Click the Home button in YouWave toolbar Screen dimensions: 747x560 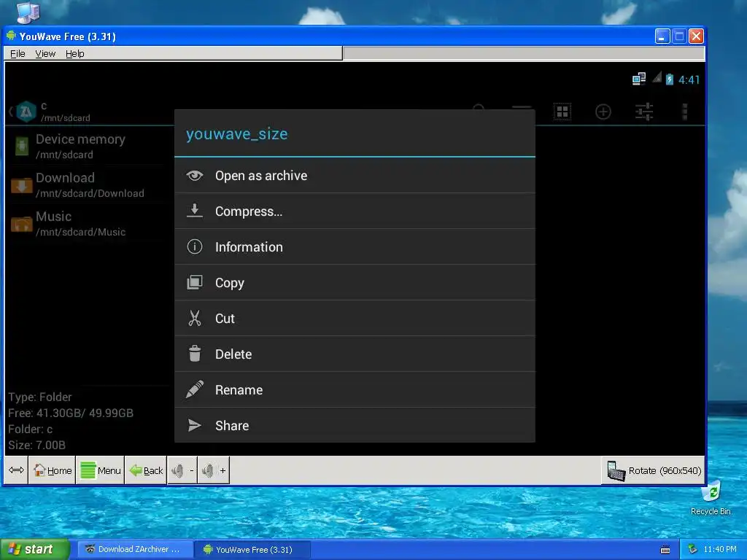(x=53, y=470)
